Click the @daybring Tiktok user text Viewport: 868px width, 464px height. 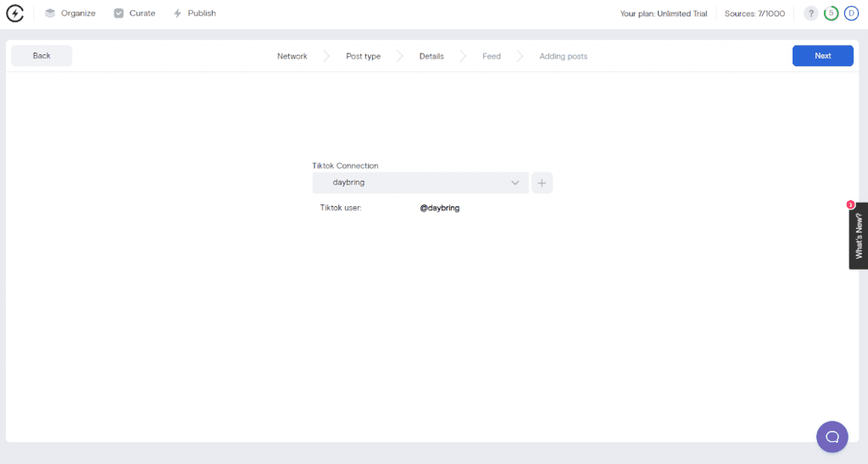(440, 208)
